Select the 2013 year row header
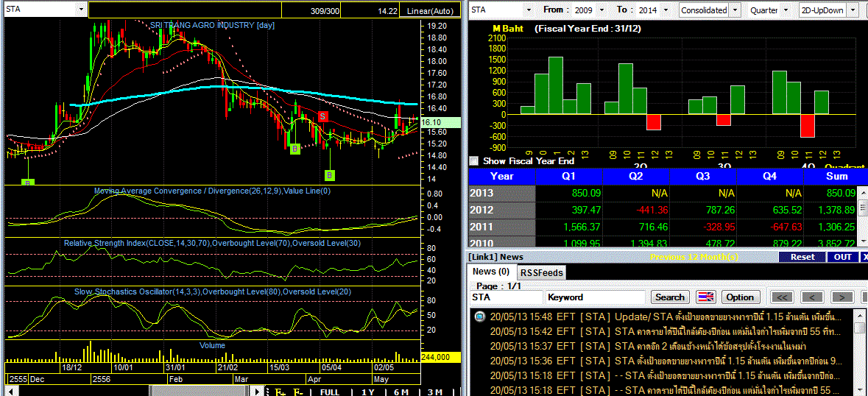The image size is (868, 396). pos(502,193)
